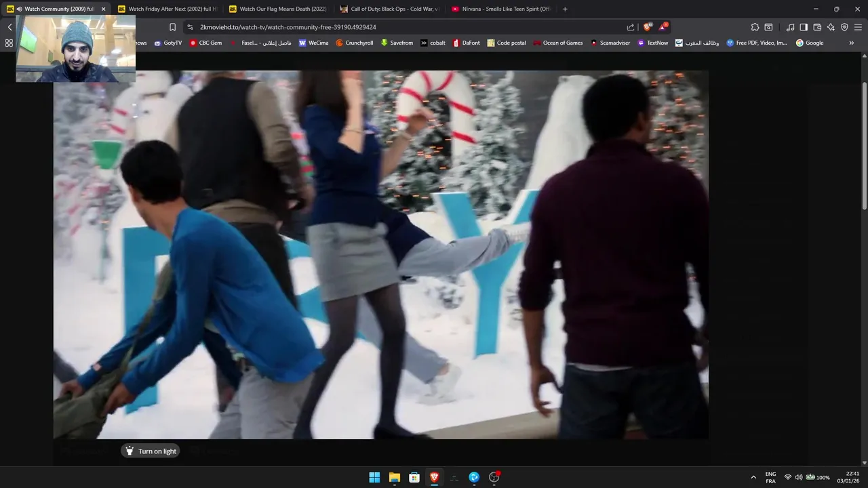Open a new tab with plus button
Viewport: 868px width, 488px height.
[565, 9]
